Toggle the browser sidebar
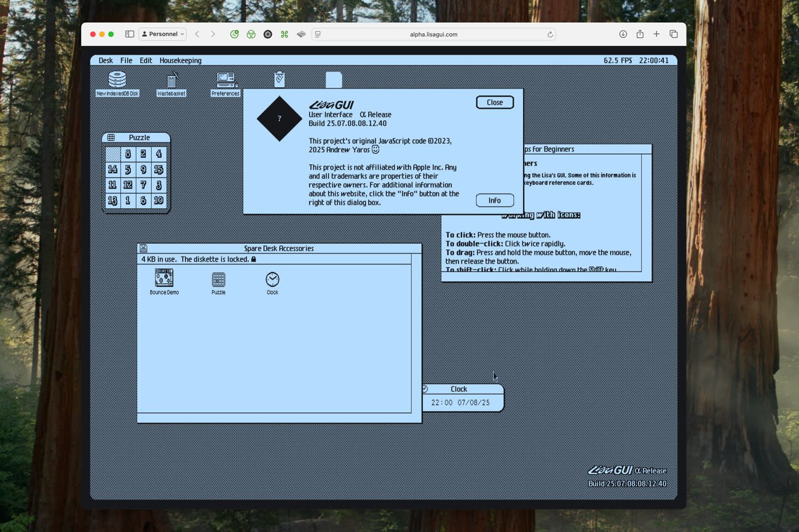 click(130, 34)
